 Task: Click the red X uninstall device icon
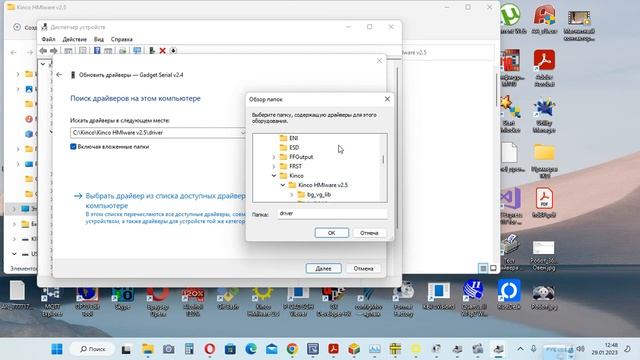(162, 50)
